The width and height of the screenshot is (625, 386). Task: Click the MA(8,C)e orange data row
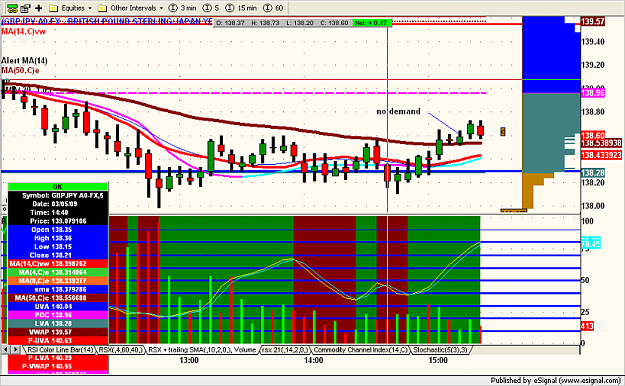coord(58,281)
